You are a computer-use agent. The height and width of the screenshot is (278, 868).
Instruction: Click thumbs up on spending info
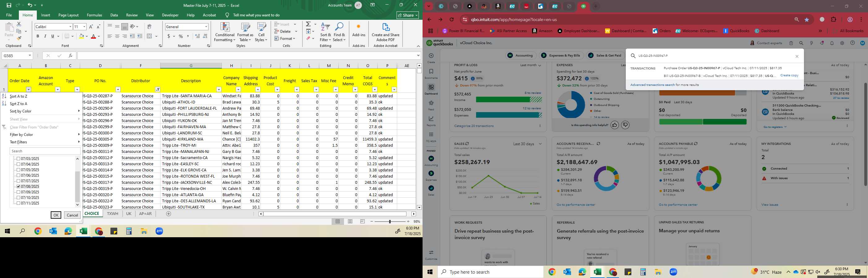(615, 125)
